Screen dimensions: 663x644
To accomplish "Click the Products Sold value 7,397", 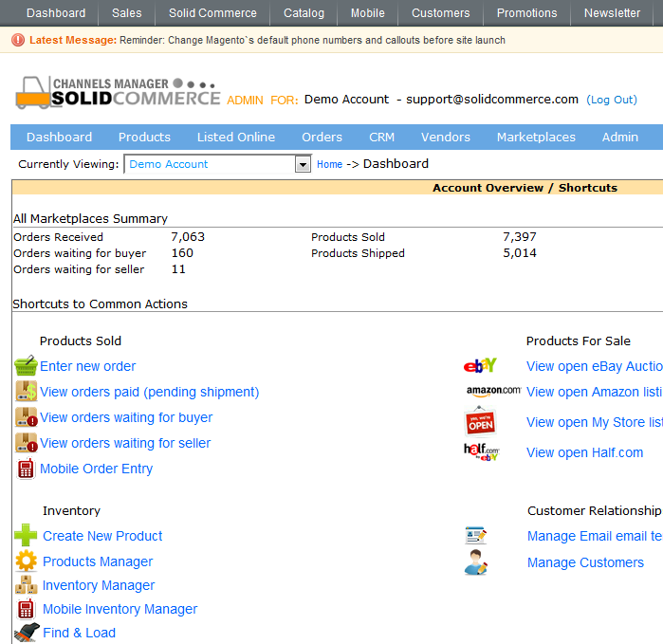I will [520, 237].
